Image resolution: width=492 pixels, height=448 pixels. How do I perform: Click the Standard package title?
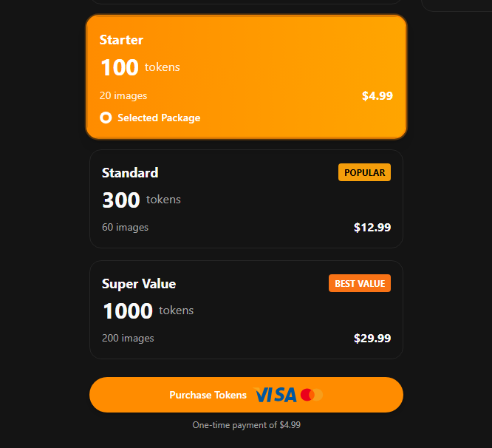tap(130, 172)
